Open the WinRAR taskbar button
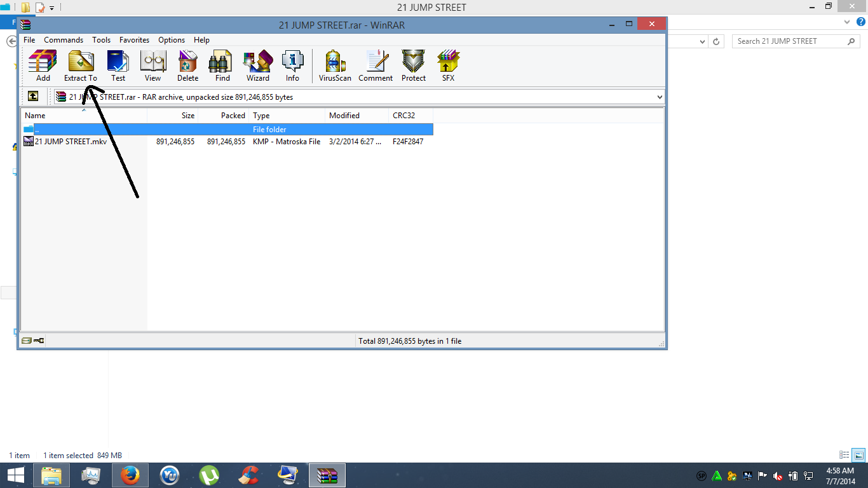Screen dimensions: 868x488 point(327,475)
